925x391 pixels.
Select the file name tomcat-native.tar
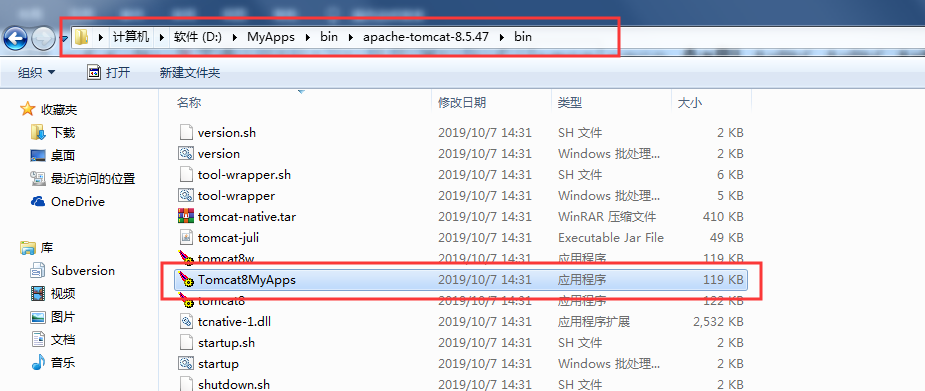(x=247, y=217)
